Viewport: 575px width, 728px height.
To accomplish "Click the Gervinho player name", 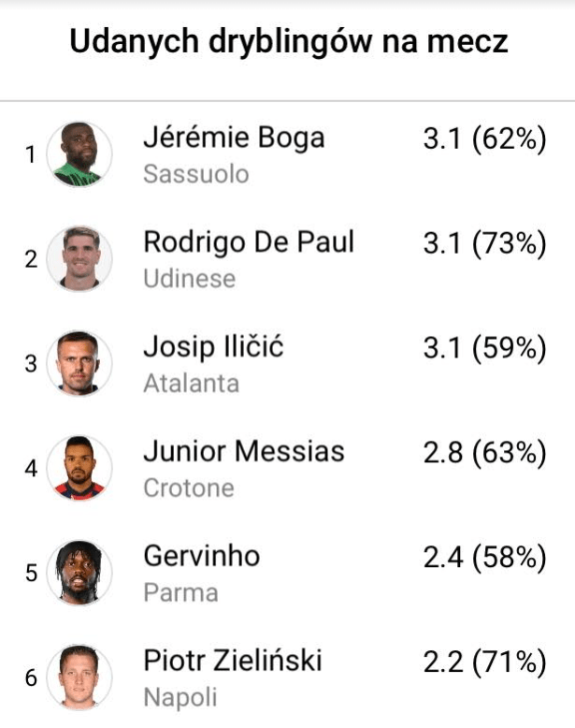I will click(x=202, y=558).
